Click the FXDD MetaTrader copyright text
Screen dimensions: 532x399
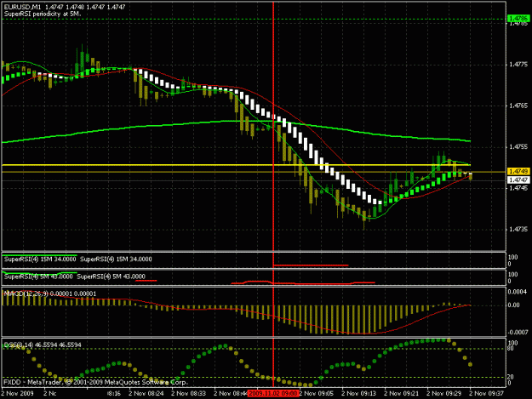95,382
